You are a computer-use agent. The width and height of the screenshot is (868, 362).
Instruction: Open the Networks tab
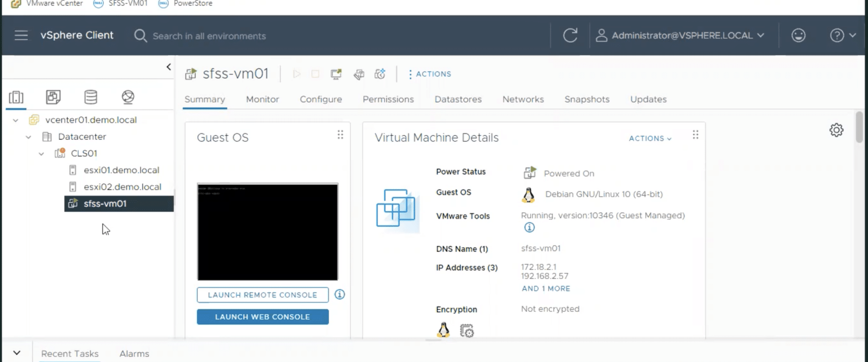523,99
